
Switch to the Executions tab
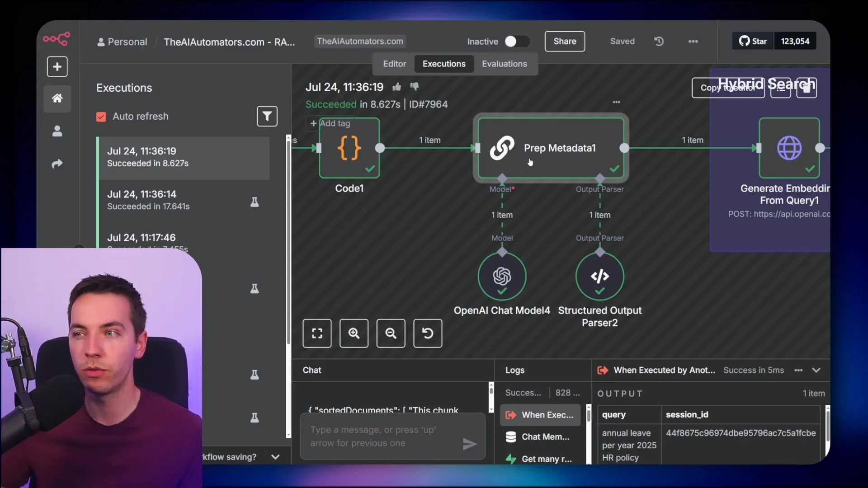coord(444,64)
